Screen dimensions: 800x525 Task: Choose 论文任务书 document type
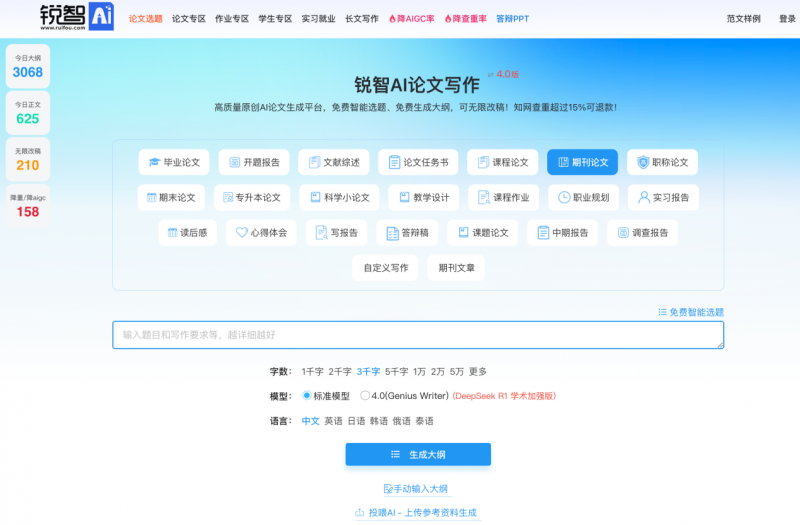(x=418, y=162)
